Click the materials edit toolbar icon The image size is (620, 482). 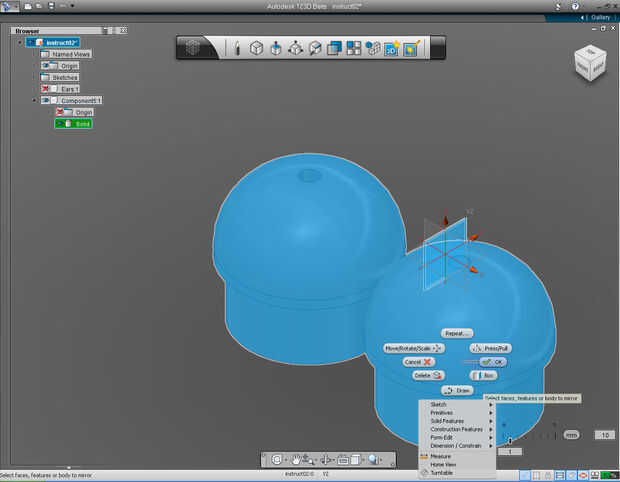411,48
